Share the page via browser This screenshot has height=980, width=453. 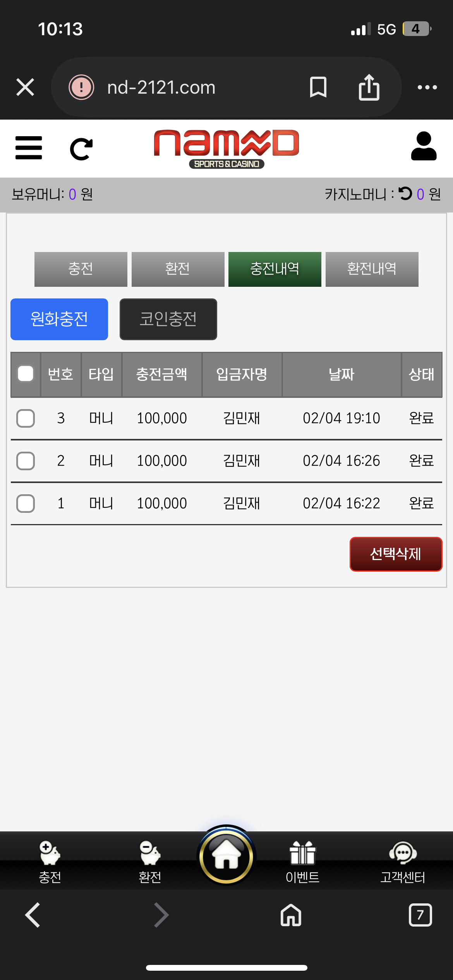coord(369,87)
